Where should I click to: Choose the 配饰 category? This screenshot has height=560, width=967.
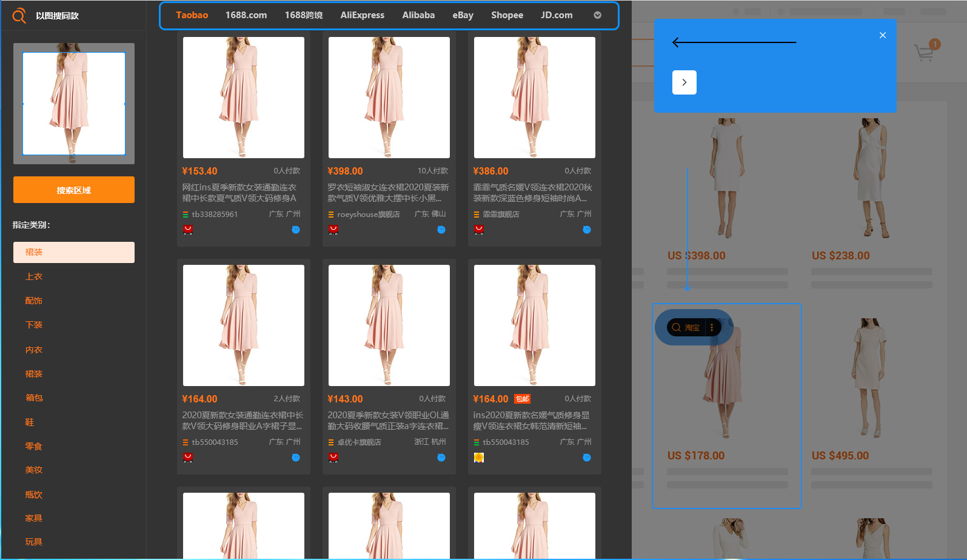[x=34, y=301]
